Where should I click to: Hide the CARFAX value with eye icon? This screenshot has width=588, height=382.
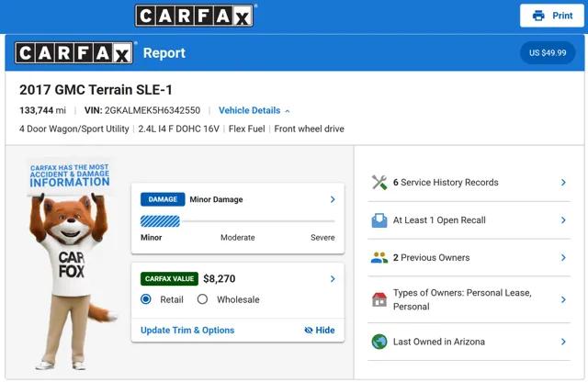(x=320, y=331)
